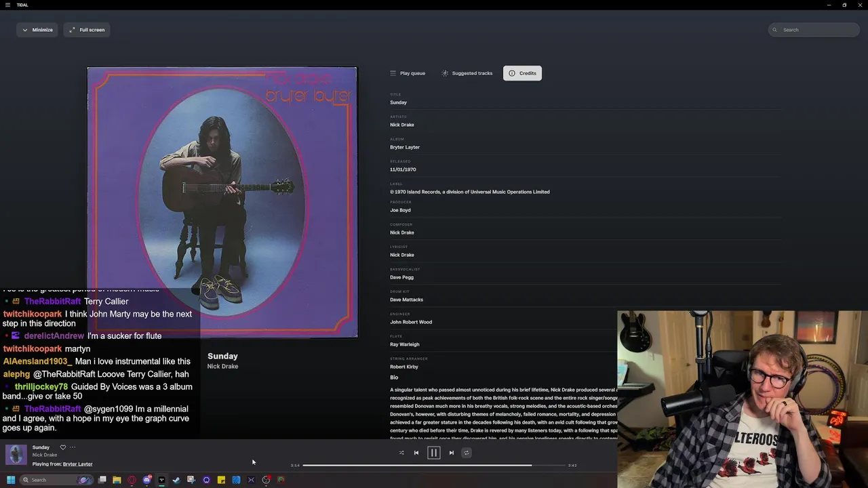Skip to previous track

pyautogui.click(x=416, y=453)
